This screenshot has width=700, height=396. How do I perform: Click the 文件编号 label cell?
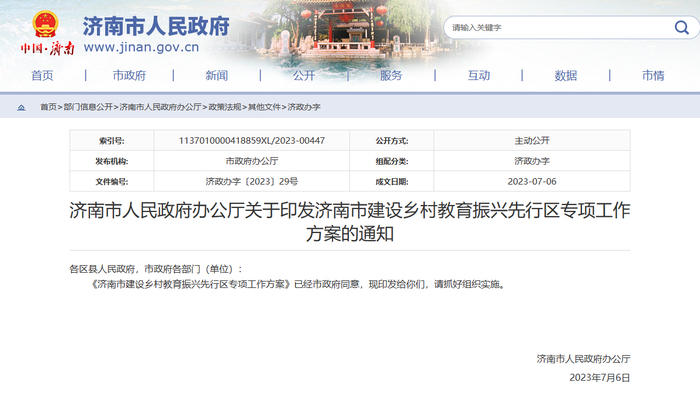[x=112, y=181]
